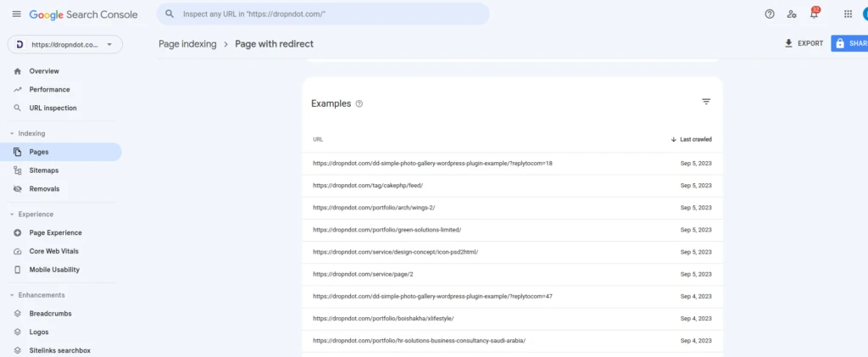Open users and settings icon
The height and width of the screenshot is (357, 868).
(792, 14)
